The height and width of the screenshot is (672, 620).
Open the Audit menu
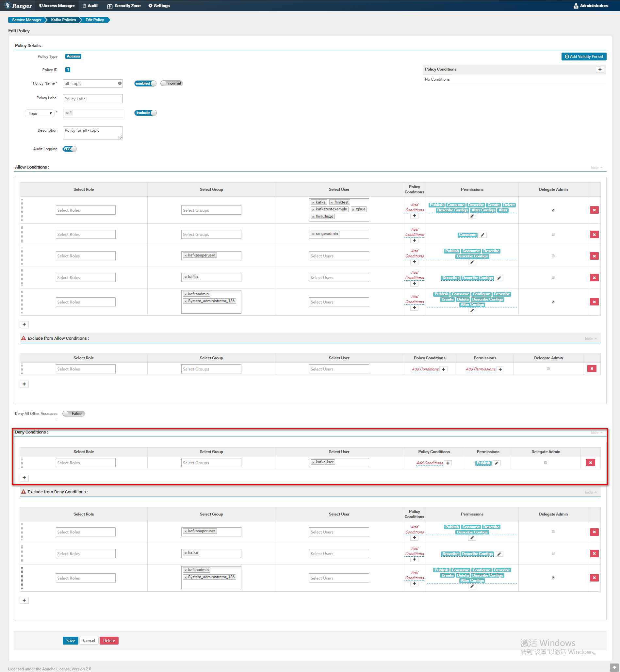[x=90, y=6]
